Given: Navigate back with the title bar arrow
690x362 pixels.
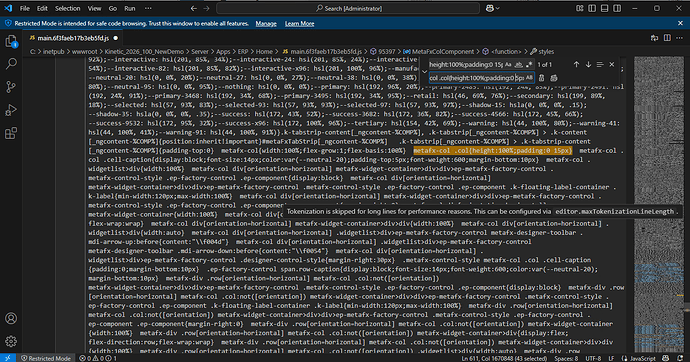Looking at the screenshot, I should point(194,8).
